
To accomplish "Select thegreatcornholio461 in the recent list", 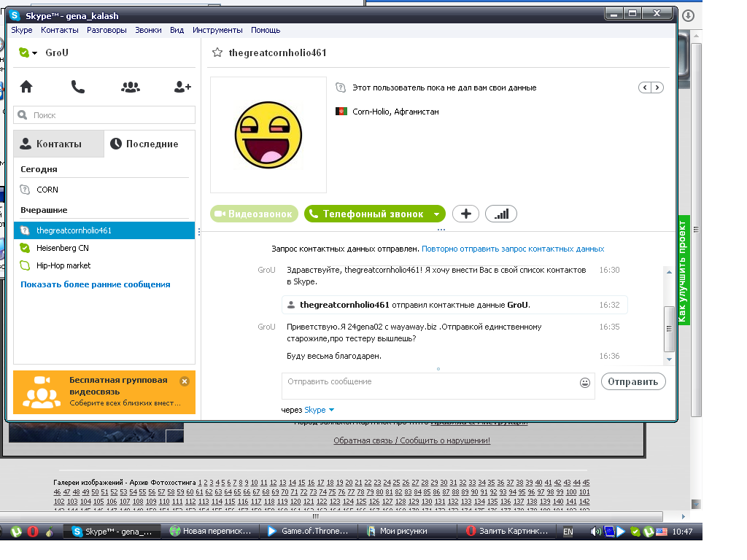I will (x=104, y=230).
